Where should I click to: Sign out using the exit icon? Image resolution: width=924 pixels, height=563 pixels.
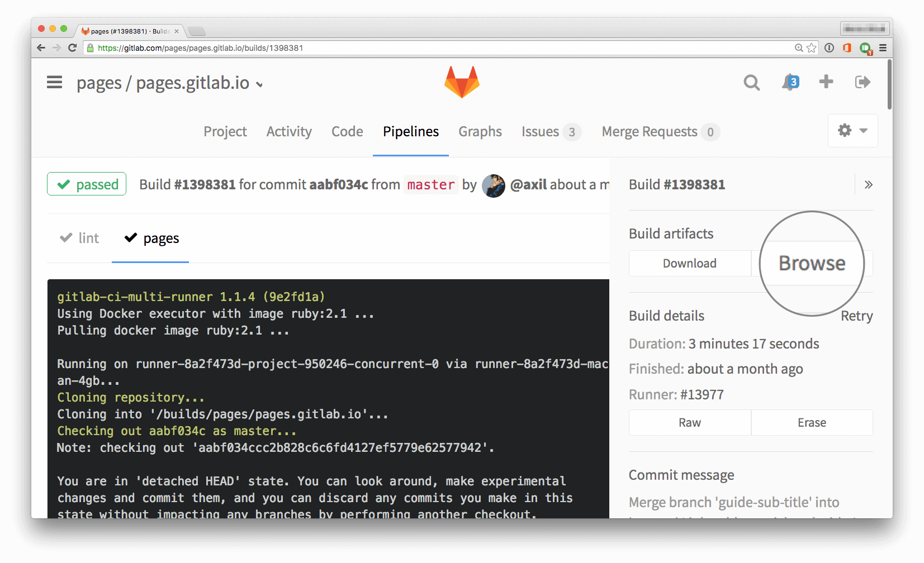click(862, 82)
